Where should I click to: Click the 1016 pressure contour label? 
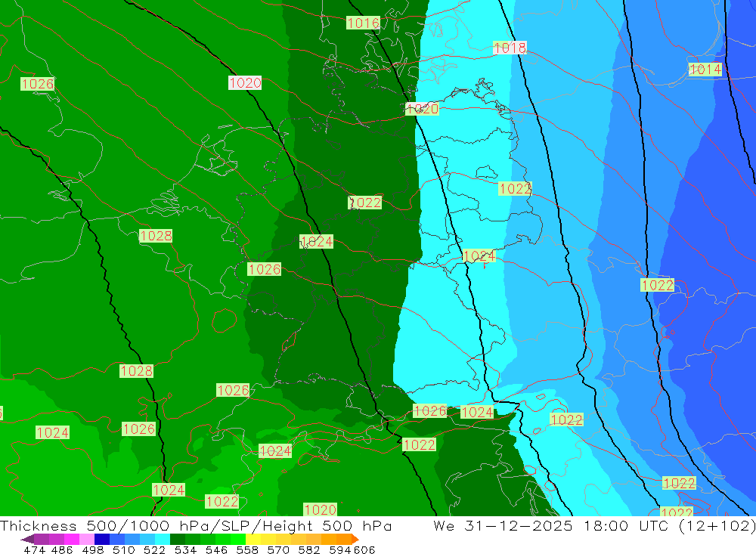tap(363, 23)
